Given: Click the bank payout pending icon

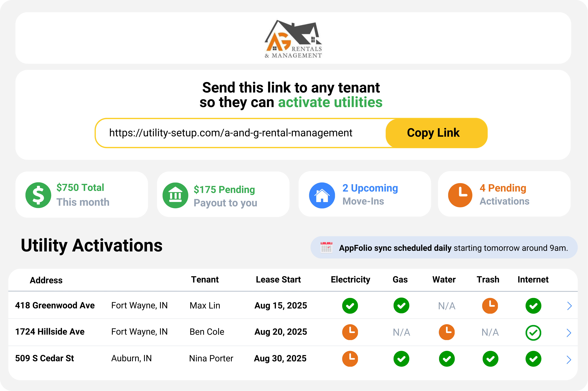Looking at the screenshot, I should [175, 195].
